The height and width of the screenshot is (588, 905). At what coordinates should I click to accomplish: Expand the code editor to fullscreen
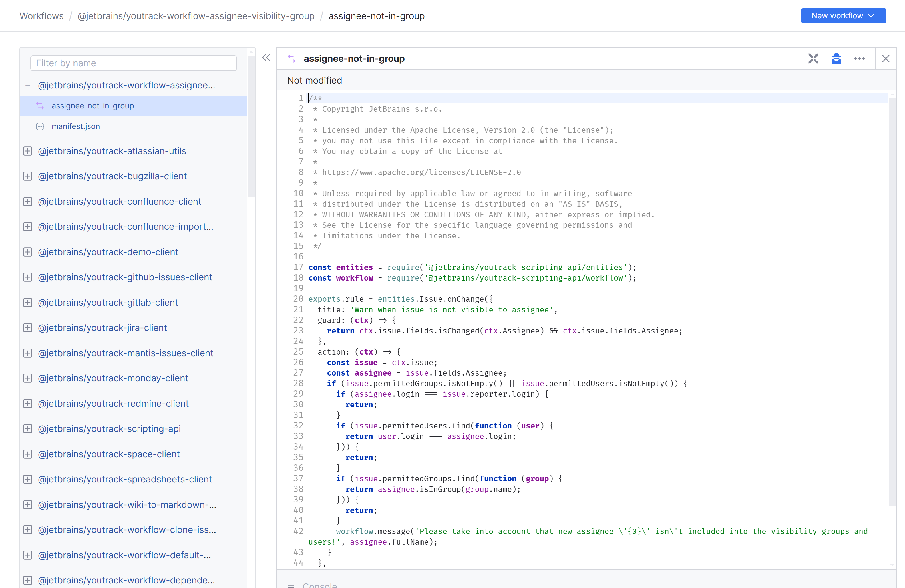814,59
